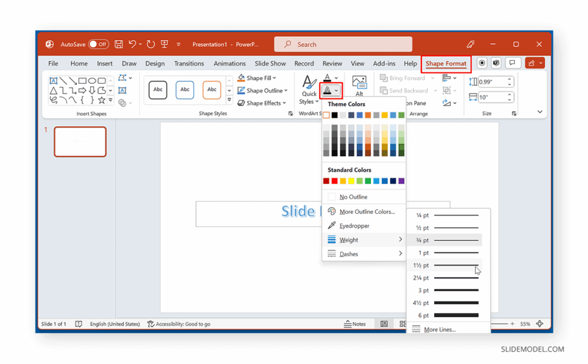
Task: Pick purple standard color swatch
Action: tap(401, 181)
